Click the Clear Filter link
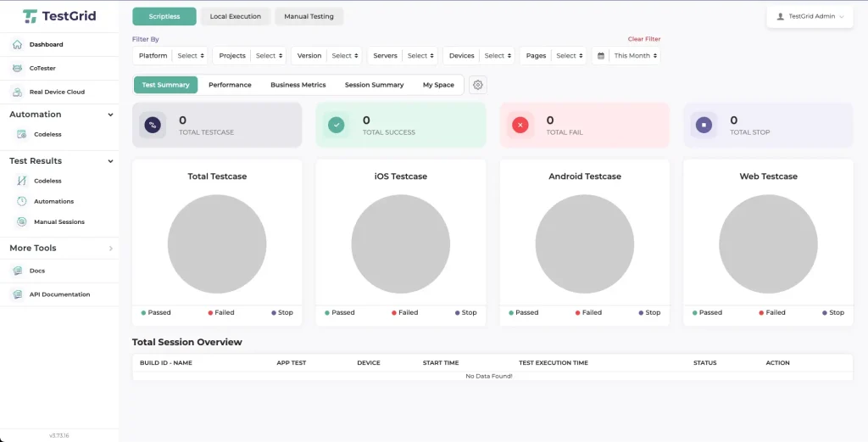Viewport: 868px width, 442px height. pos(644,39)
